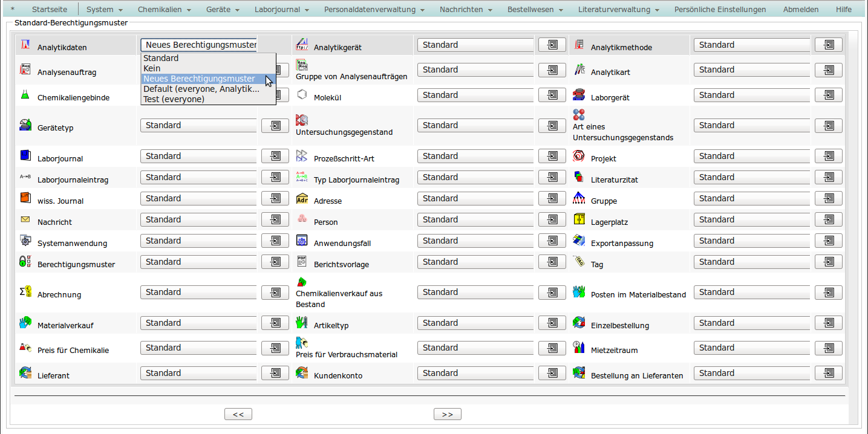Click the Analytikdaten spectrum icon
This screenshot has width=868, height=434.
[25, 45]
